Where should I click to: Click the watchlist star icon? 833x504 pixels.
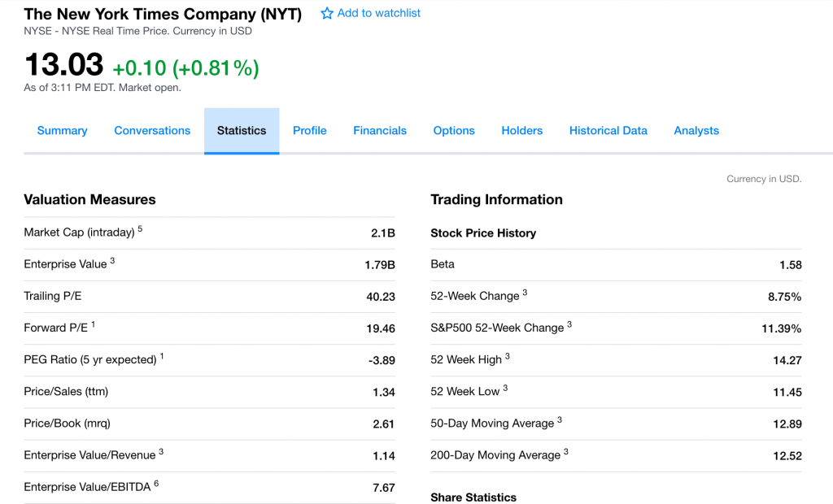[x=327, y=13]
